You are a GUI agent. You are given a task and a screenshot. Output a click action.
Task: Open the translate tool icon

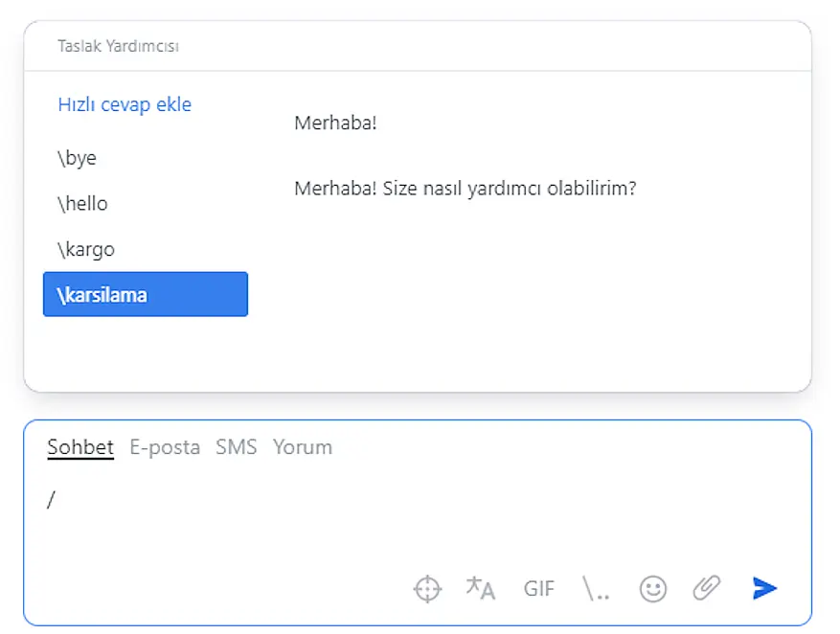coord(480,588)
